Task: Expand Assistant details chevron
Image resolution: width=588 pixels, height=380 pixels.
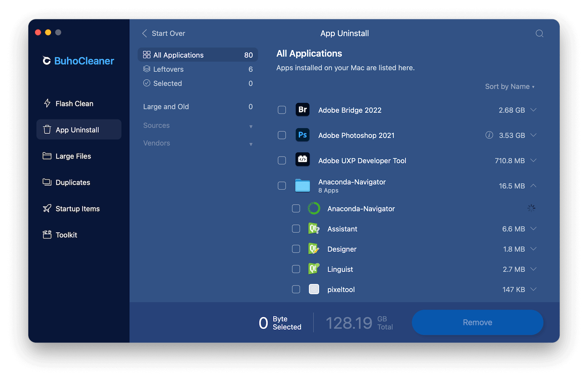Action: point(534,229)
